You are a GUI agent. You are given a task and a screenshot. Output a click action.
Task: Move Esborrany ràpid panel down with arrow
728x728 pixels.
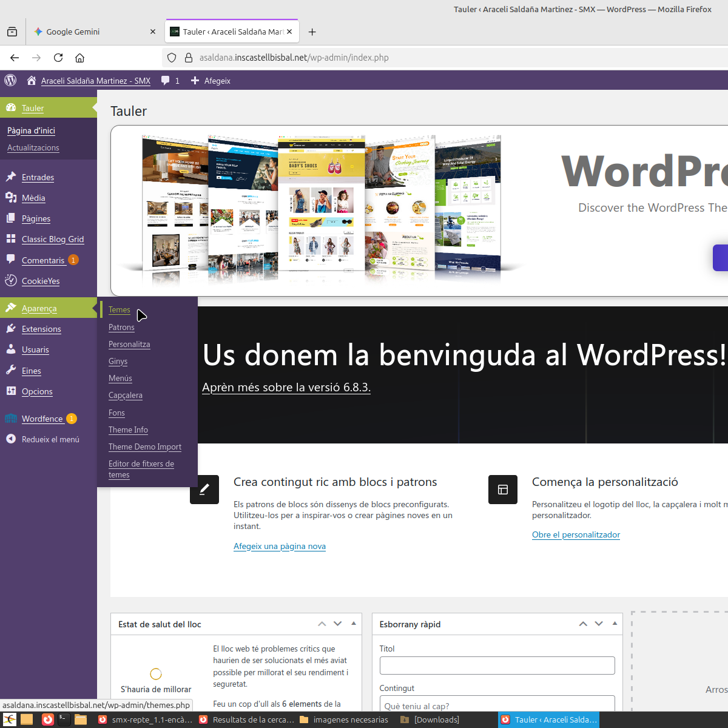[599, 624]
